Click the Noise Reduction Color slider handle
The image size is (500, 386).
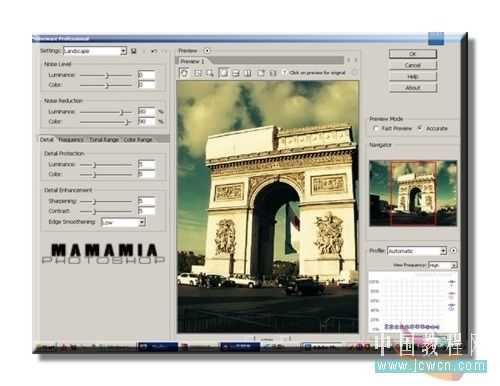[x=127, y=122]
